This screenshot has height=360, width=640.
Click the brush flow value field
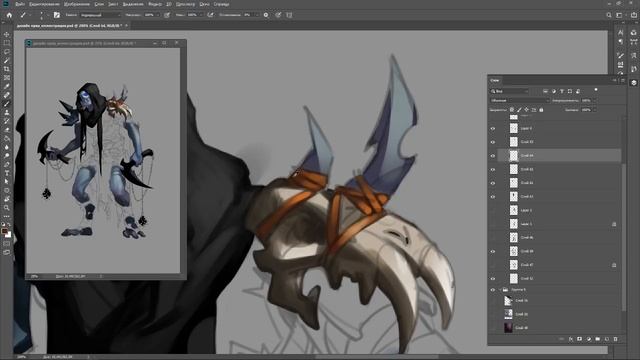coord(193,15)
